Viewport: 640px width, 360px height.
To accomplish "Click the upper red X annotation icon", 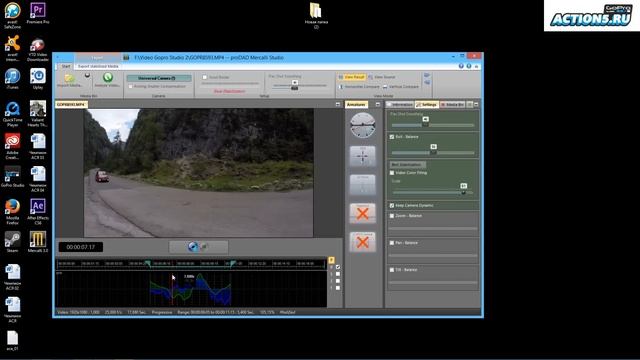I will click(x=362, y=213).
